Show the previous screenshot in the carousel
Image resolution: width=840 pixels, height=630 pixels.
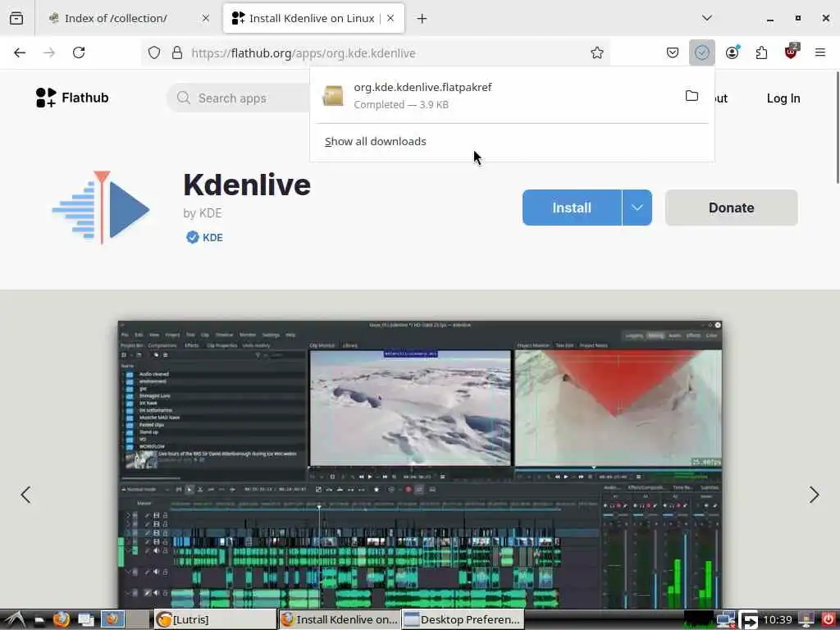click(x=25, y=495)
